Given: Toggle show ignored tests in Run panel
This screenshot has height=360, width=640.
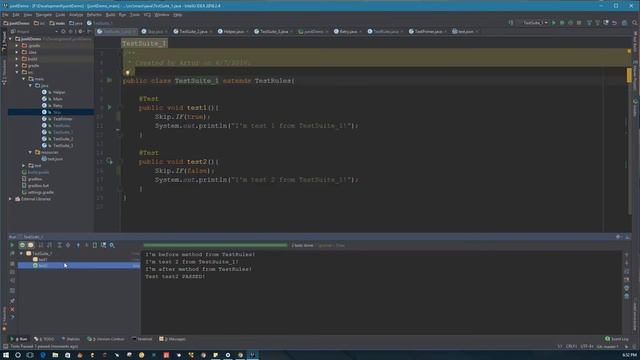Looking at the screenshot, I should pyautogui.click(x=31, y=245).
